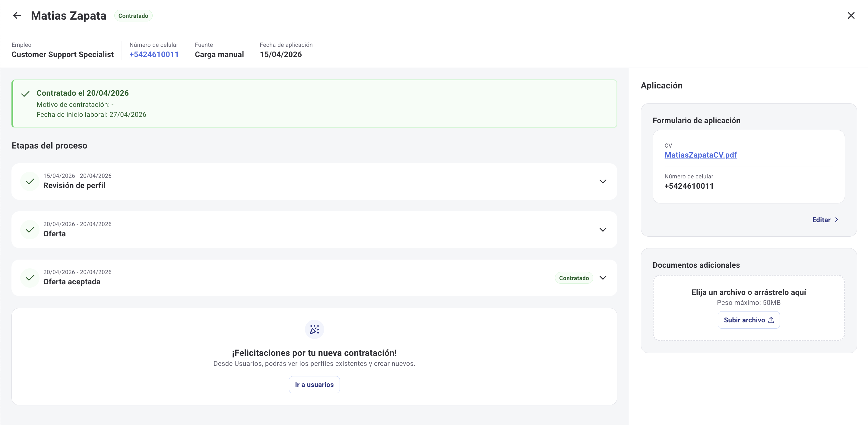Open the header phone number link +5424610011
Screen dimensions: 868x425
[154, 54]
